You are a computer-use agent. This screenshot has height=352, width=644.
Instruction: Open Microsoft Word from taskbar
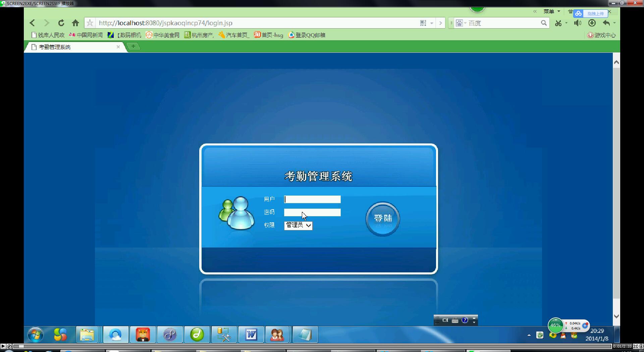251,335
